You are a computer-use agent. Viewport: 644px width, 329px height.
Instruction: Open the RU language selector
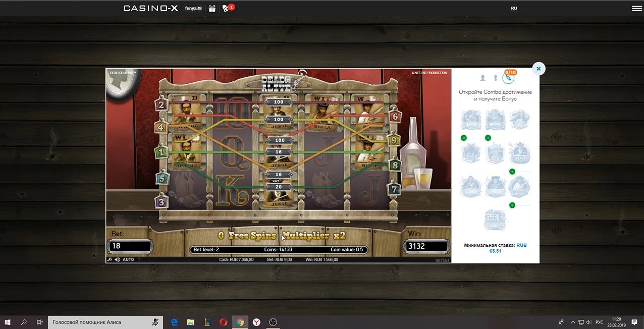click(514, 8)
